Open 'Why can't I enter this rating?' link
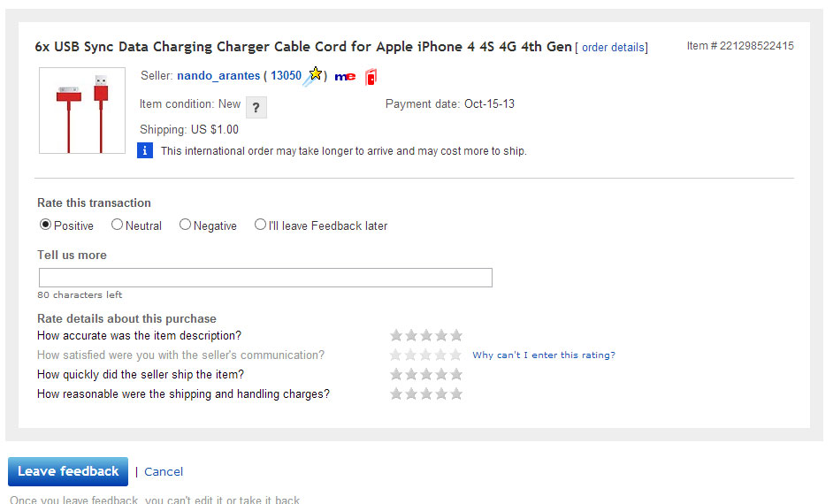 544,355
